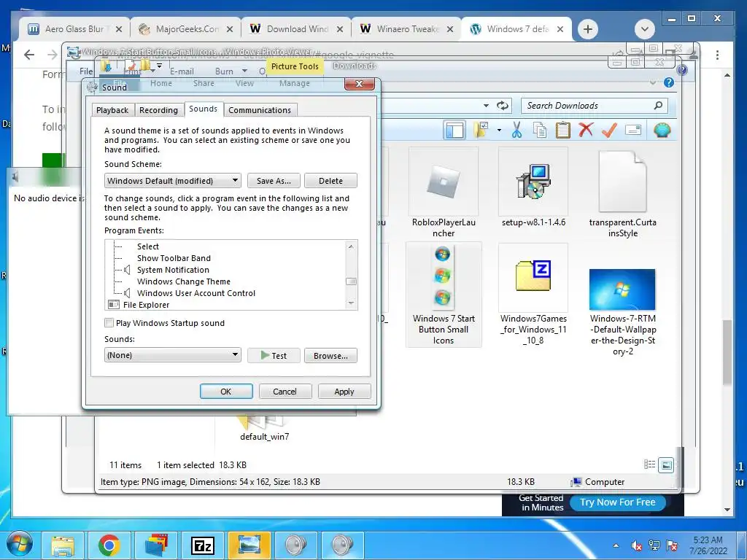Click the Test sound button
The height and width of the screenshot is (560, 747).
point(274,356)
